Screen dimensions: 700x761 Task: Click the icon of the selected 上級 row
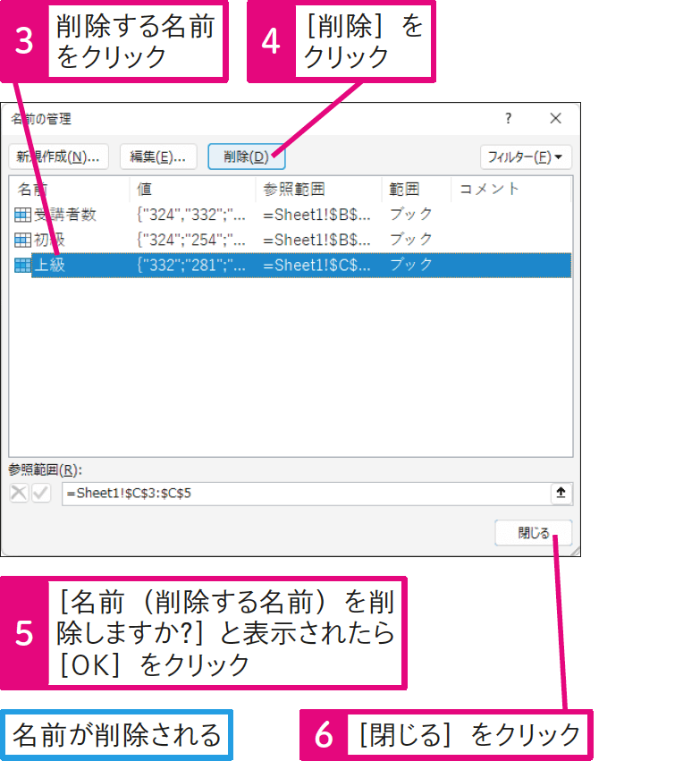pos(22,265)
